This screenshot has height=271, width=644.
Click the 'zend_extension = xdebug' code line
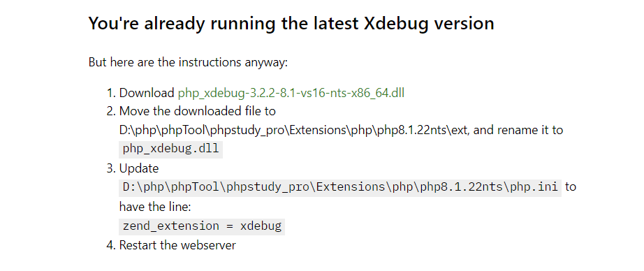(202, 226)
